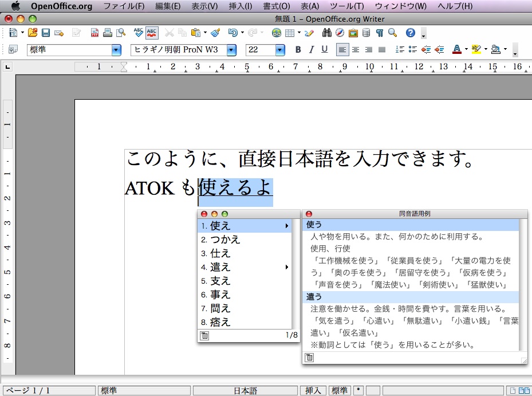Screen dimensions: 532x396
Task: Align text left
Action: pyautogui.click(x=342, y=50)
